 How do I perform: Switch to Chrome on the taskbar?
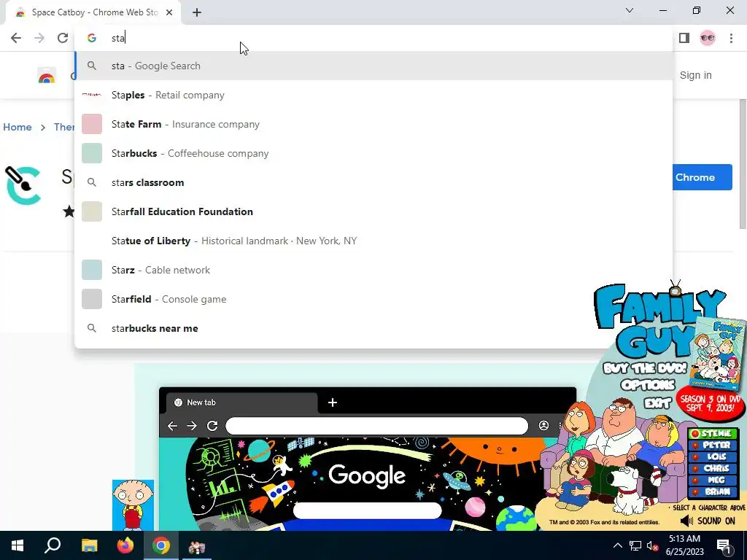click(161, 545)
